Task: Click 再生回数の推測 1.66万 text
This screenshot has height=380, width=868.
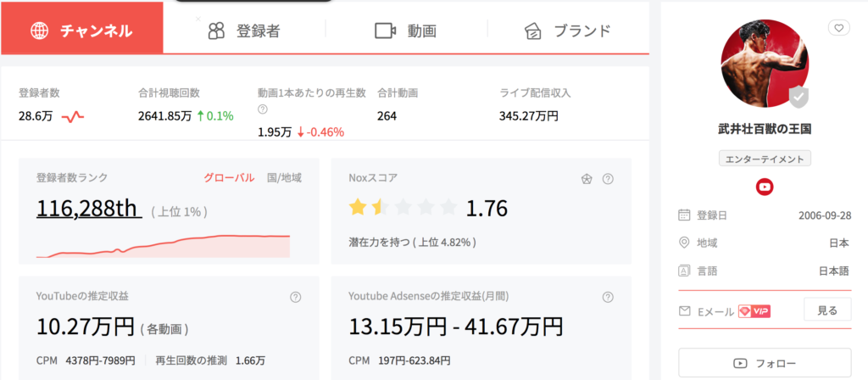Action: 210,360
